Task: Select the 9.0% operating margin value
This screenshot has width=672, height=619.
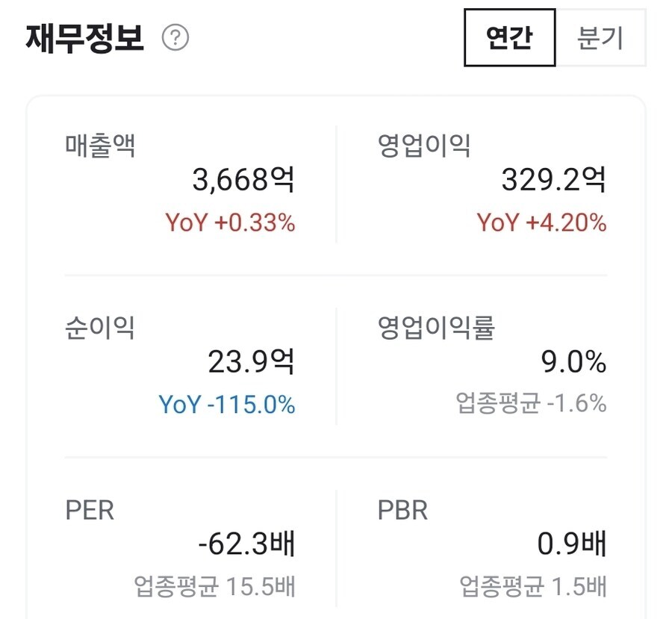Action: point(573,362)
